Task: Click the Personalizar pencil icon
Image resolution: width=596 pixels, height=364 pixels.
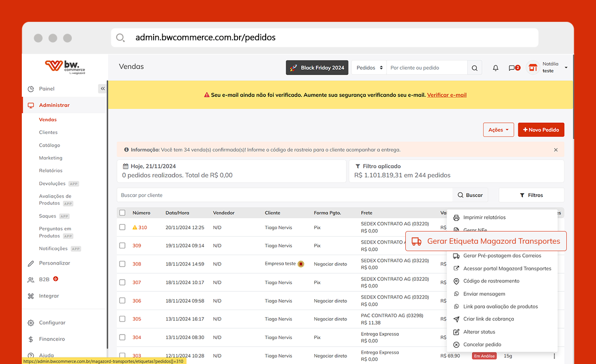Action: point(31,263)
